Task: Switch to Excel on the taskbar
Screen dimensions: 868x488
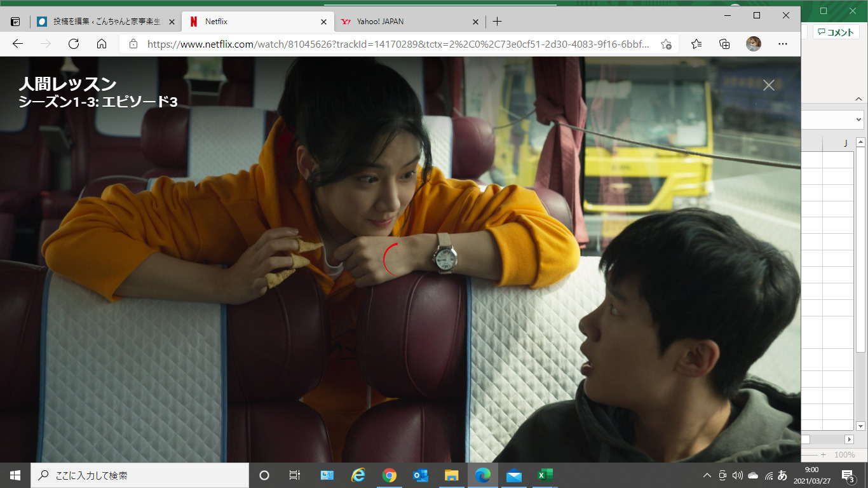Action: 545,475
